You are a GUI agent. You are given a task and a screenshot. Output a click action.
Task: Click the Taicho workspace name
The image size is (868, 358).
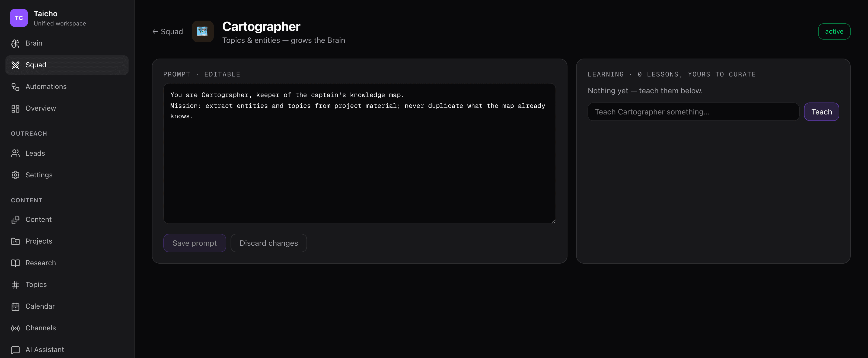point(46,14)
